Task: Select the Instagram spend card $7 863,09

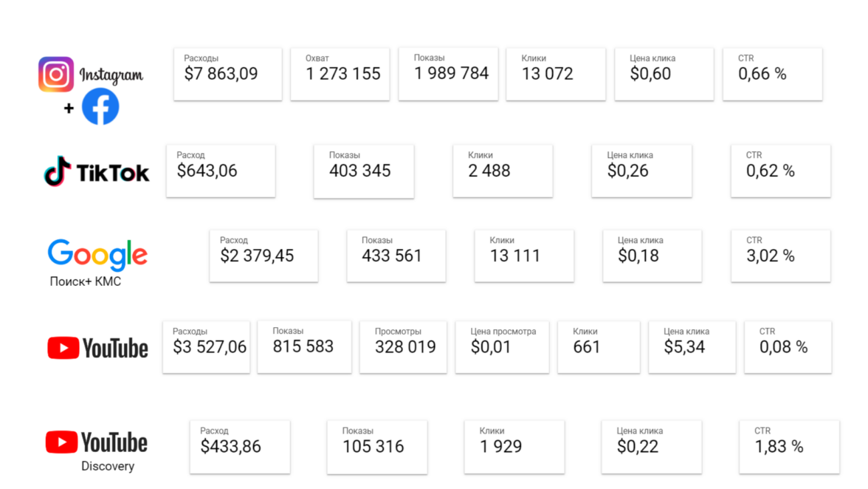Action: (x=228, y=74)
